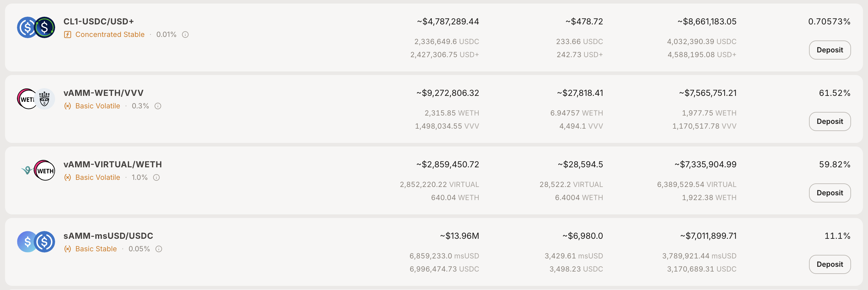Click the info icon next to 0.01% fee
The width and height of the screenshot is (868, 290).
click(x=185, y=35)
